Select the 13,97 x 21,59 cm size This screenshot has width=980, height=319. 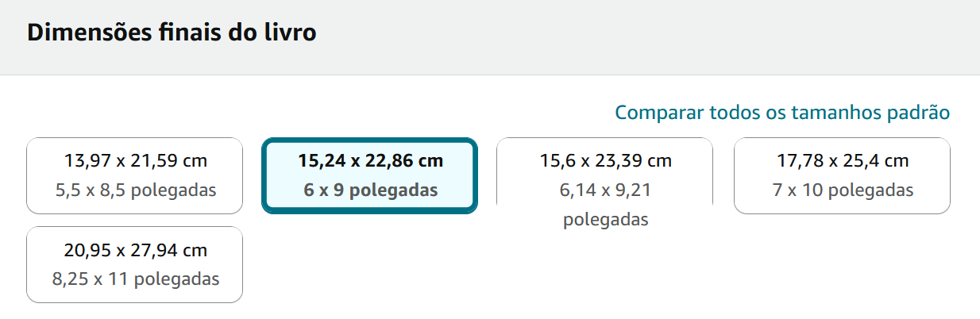click(134, 175)
